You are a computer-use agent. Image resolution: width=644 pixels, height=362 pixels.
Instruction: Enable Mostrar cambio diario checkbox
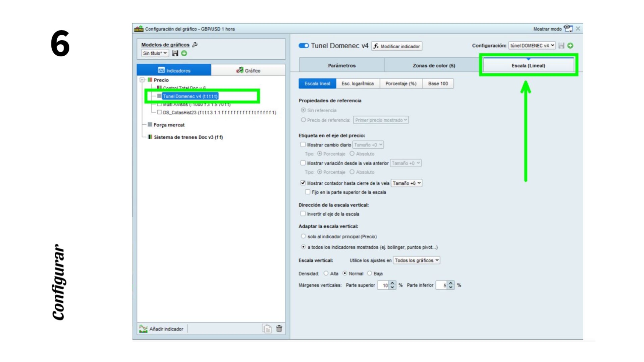coord(303,145)
